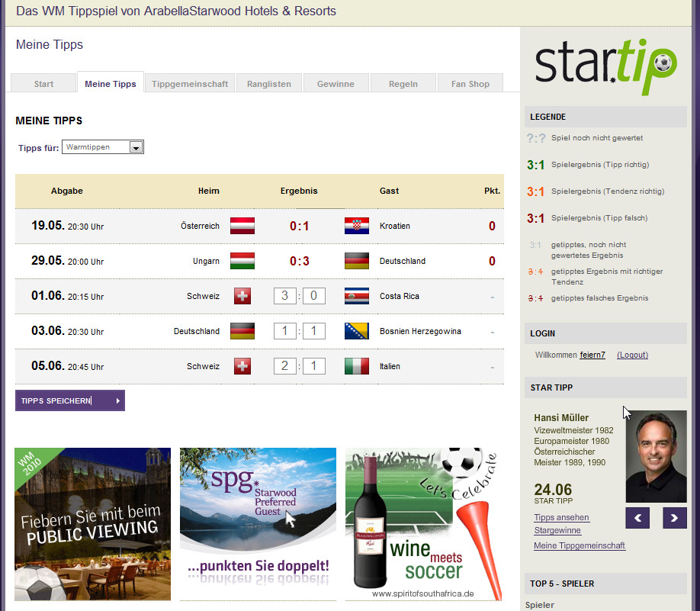The width and height of the screenshot is (700, 611).
Task: Go to the Ranglisten tab
Action: [x=268, y=83]
